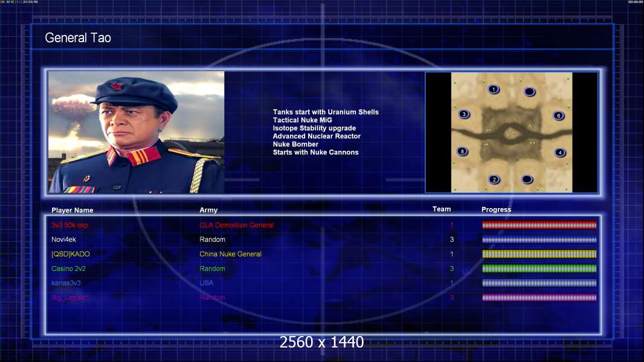Click Nuke Bomber bonus line

pos(295,144)
